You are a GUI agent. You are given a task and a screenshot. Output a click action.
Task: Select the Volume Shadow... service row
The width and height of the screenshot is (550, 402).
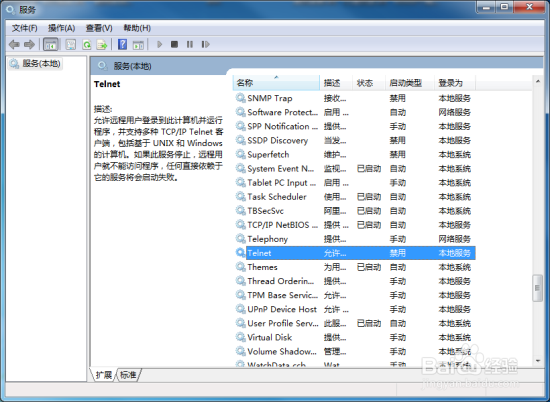click(x=354, y=351)
